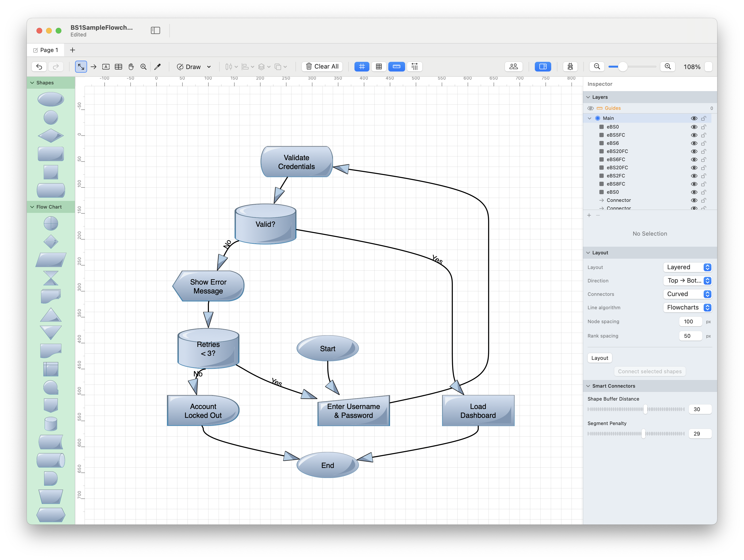The width and height of the screenshot is (744, 560).
Task: Click the undo arrow button
Action: tap(39, 67)
